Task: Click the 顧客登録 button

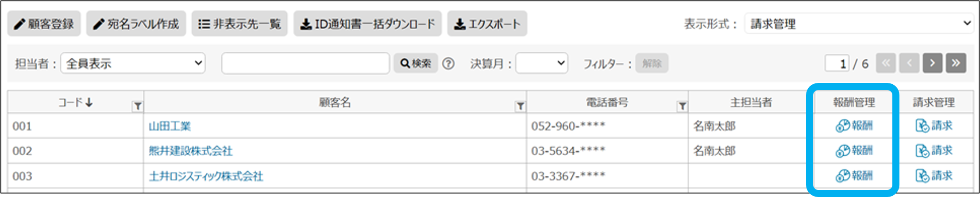Action: coord(44,24)
